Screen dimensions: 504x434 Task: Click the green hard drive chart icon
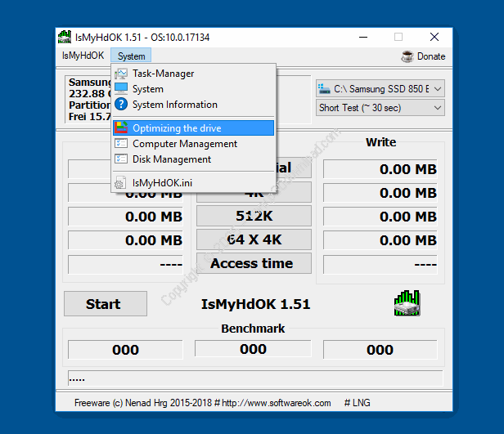point(406,302)
